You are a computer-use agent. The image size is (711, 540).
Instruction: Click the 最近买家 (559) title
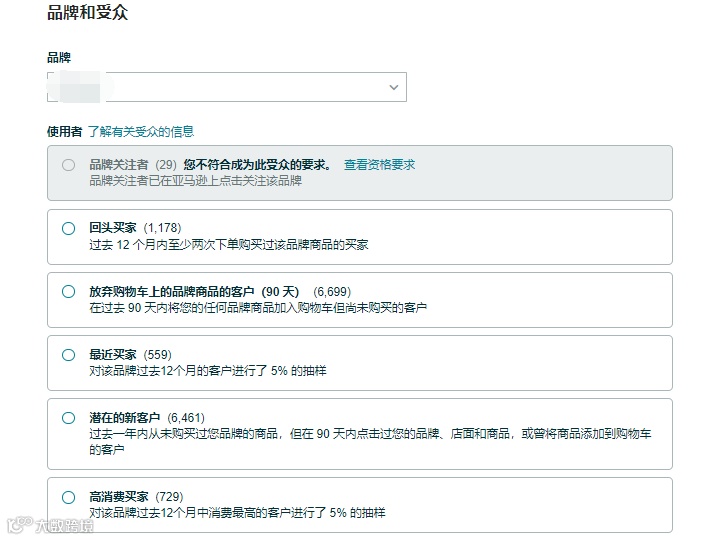click(x=131, y=355)
